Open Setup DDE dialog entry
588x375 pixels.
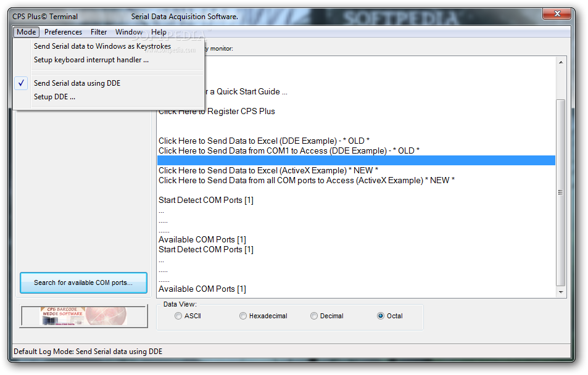[54, 97]
